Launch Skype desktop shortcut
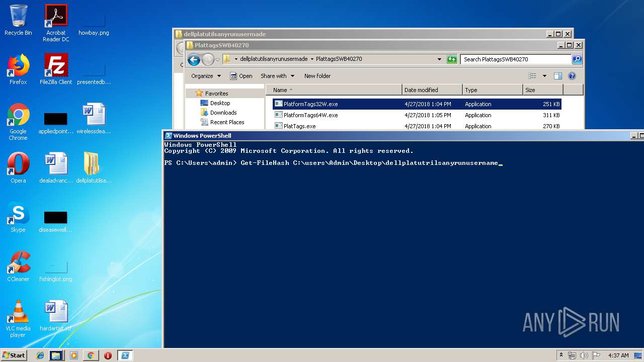 18,217
